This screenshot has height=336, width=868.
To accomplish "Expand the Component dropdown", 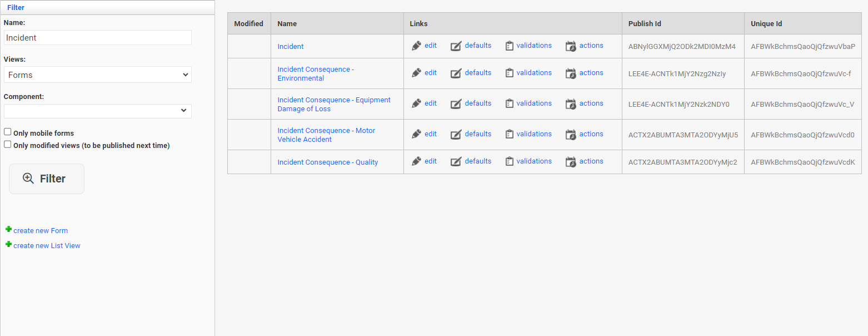I will 97,111.
